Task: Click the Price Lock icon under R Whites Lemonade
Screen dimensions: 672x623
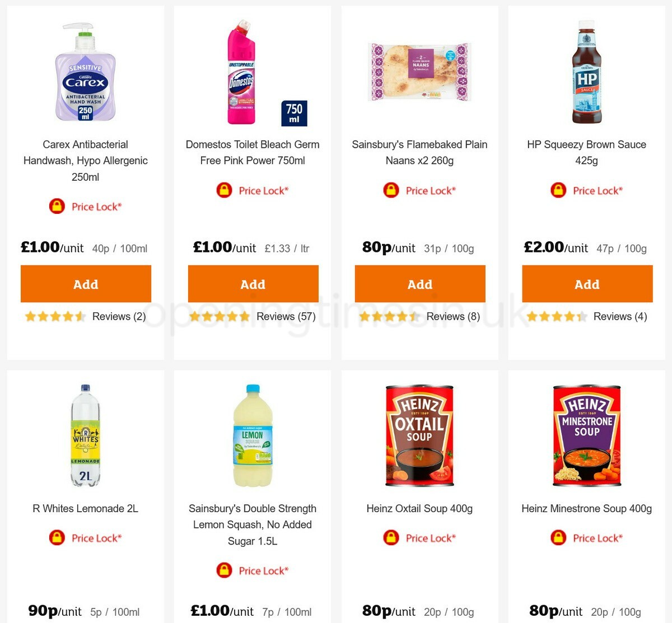Action: [58, 538]
